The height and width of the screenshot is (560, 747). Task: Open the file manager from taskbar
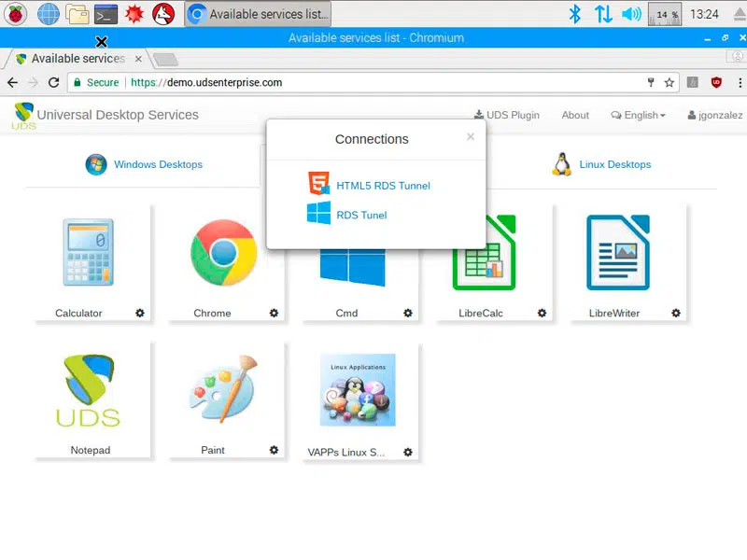click(x=78, y=14)
